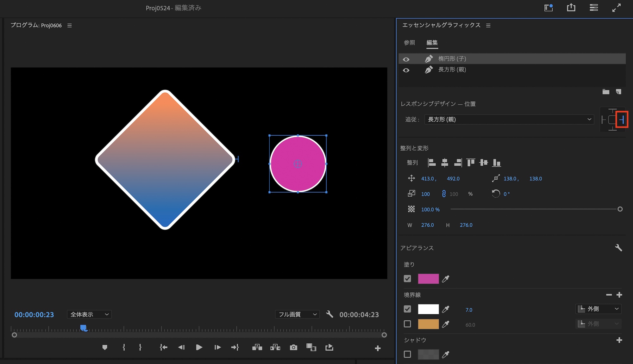Open the Quick Export share icon

tap(571, 8)
